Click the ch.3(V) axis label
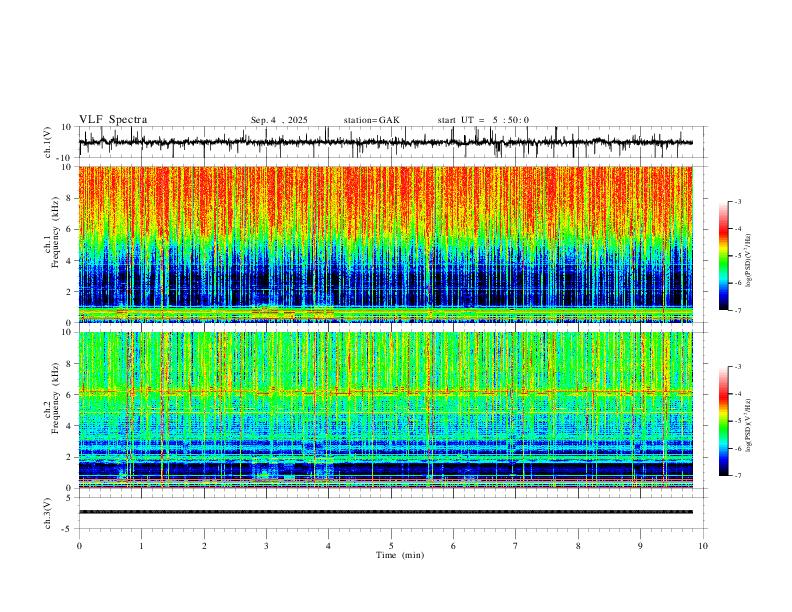 point(48,513)
